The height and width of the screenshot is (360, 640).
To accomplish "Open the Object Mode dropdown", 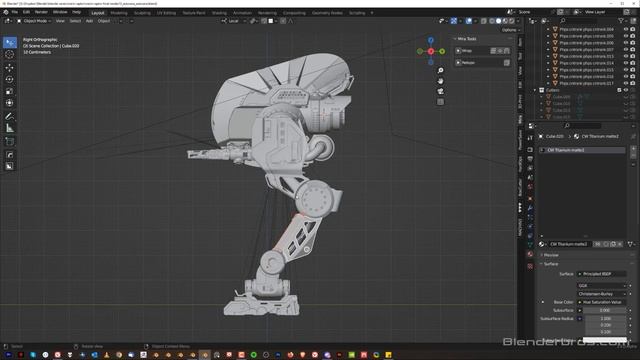I will (34, 21).
